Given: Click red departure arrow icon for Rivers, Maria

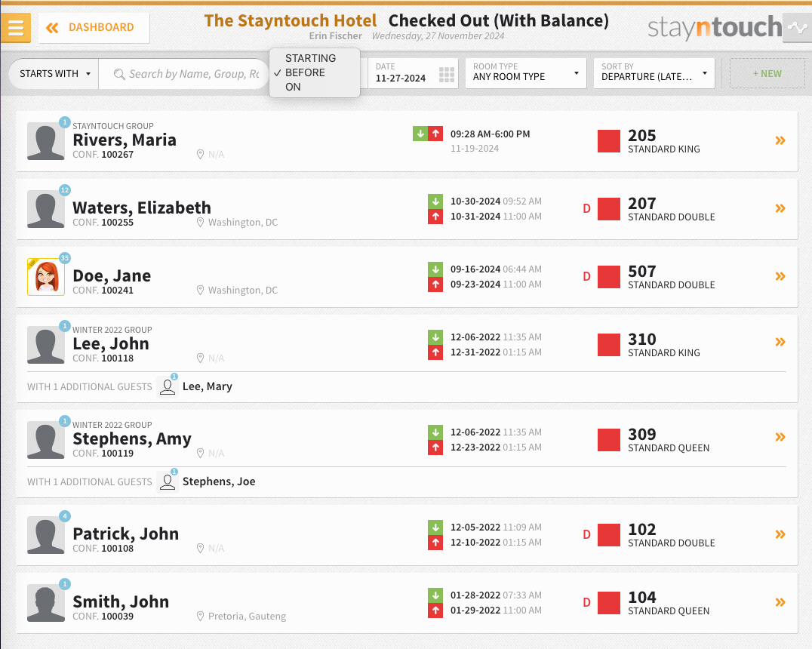Looking at the screenshot, I should point(435,134).
